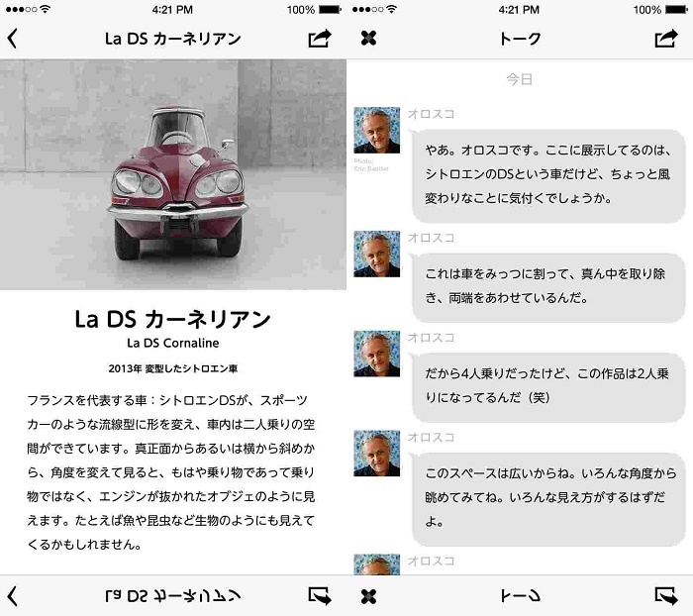693x616 pixels.
Task: Tap the 2013年 変型したシトロエン車 caption
Action: tap(173, 368)
